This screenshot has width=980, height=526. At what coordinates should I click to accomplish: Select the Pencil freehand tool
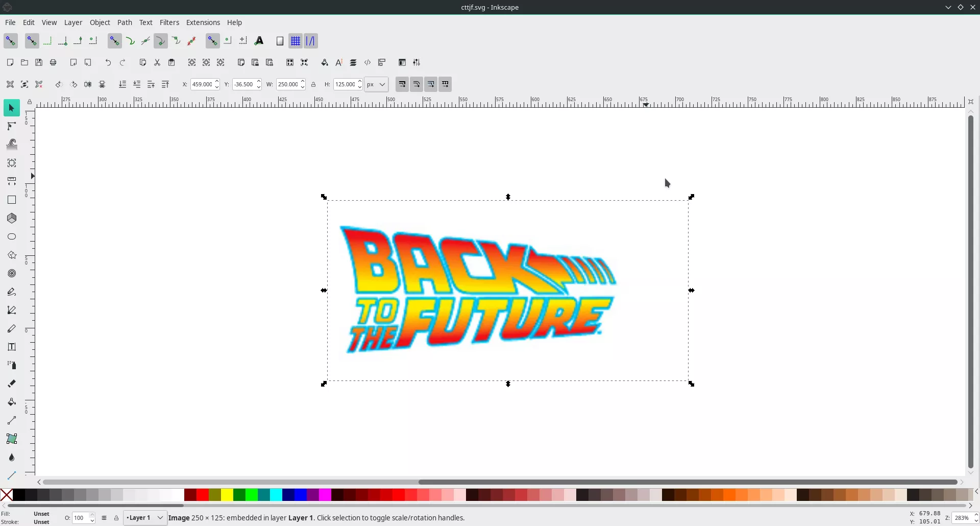click(x=12, y=292)
